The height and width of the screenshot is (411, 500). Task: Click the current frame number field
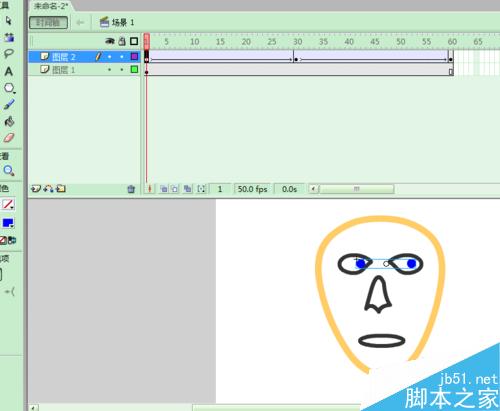(x=220, y=189)
